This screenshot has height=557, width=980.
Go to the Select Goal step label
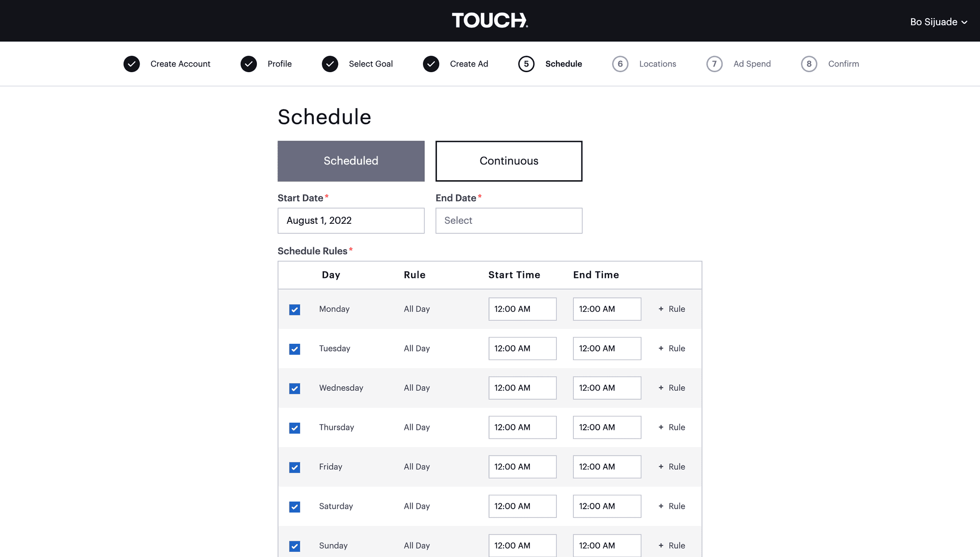[371, 64]
